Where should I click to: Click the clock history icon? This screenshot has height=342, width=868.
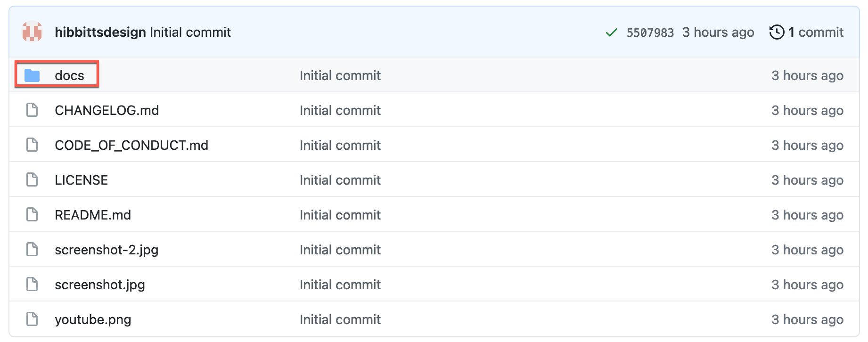pos(778,32)
